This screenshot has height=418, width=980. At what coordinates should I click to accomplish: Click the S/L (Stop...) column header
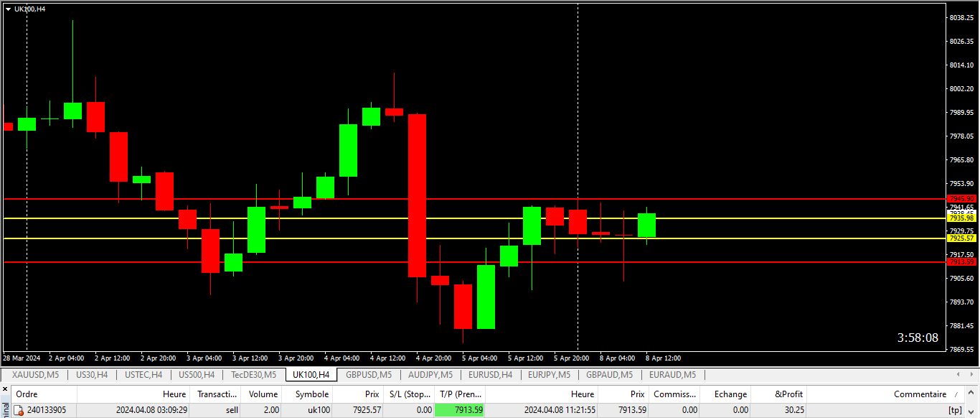[x=408, y=394]
